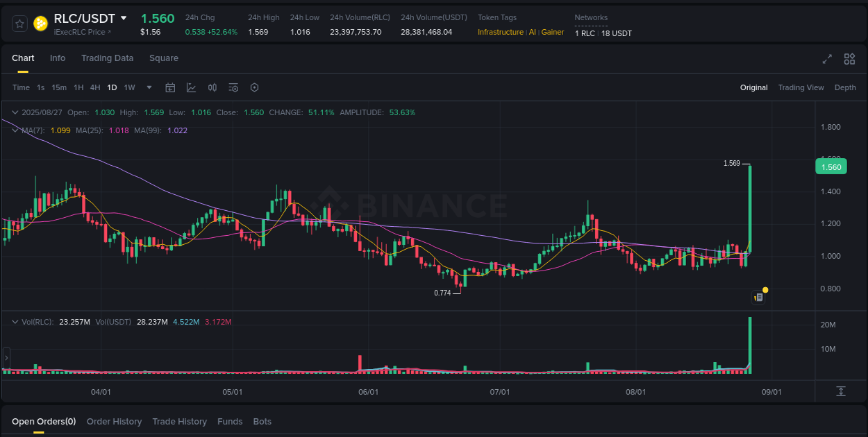
Task: Click the Infrastructure token tag link
Action: point(500,32)
